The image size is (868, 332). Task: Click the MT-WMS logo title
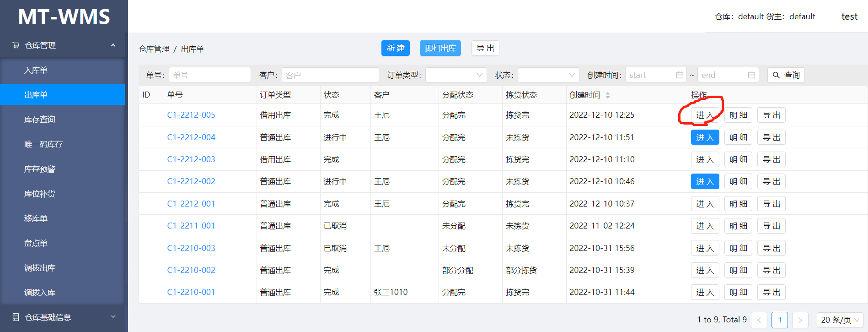[64, 16]
